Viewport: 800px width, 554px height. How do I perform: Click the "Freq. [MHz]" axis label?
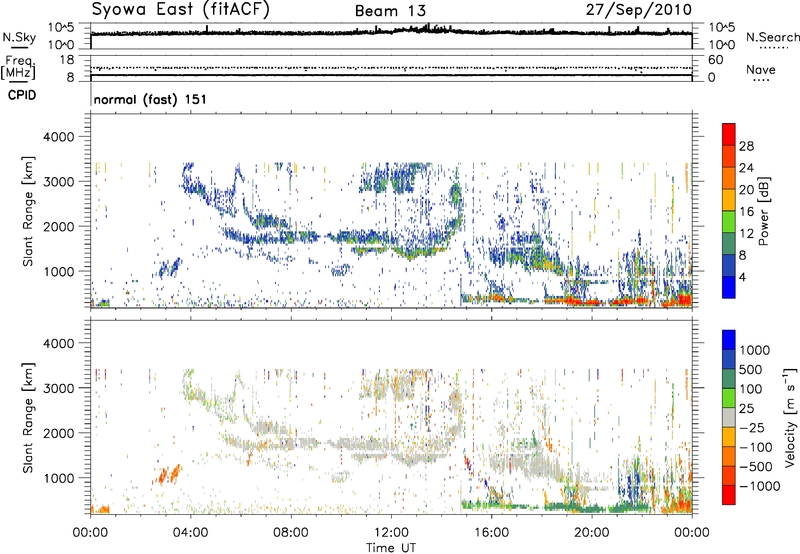[18, 68]
